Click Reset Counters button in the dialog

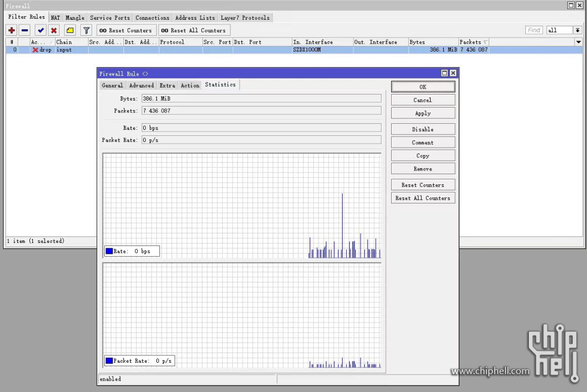[x=423, y=185]
